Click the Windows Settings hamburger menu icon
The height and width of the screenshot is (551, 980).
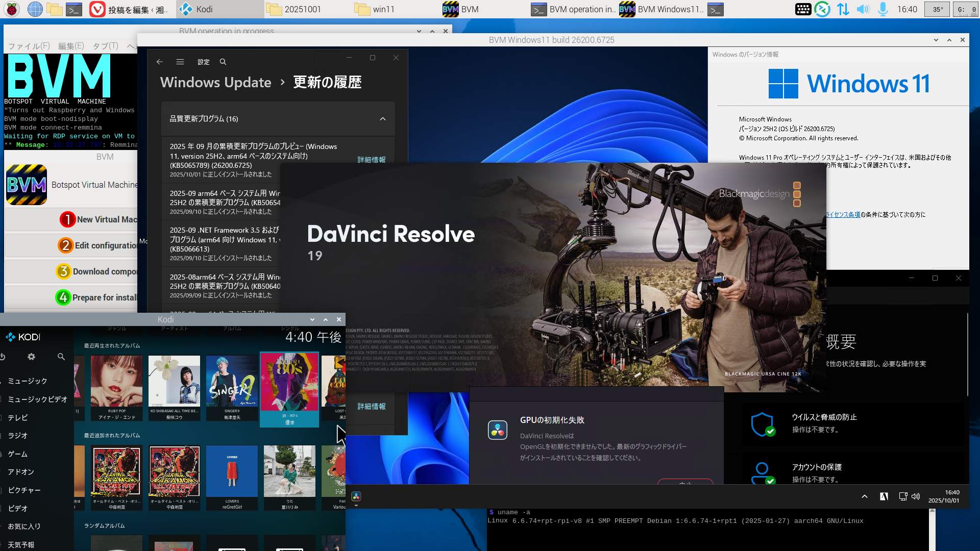pos(180,62)
